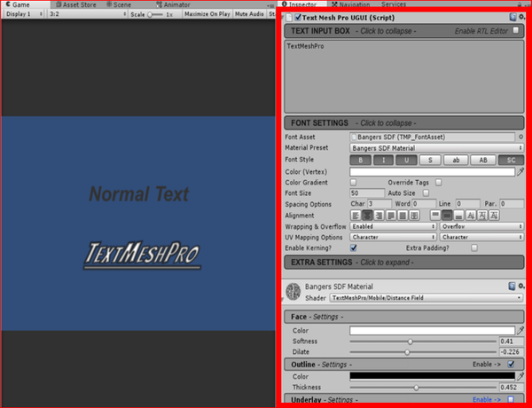Switch to Asset Store tab
The height and width of the screenshot is (408, 532).
coord(76,4)
